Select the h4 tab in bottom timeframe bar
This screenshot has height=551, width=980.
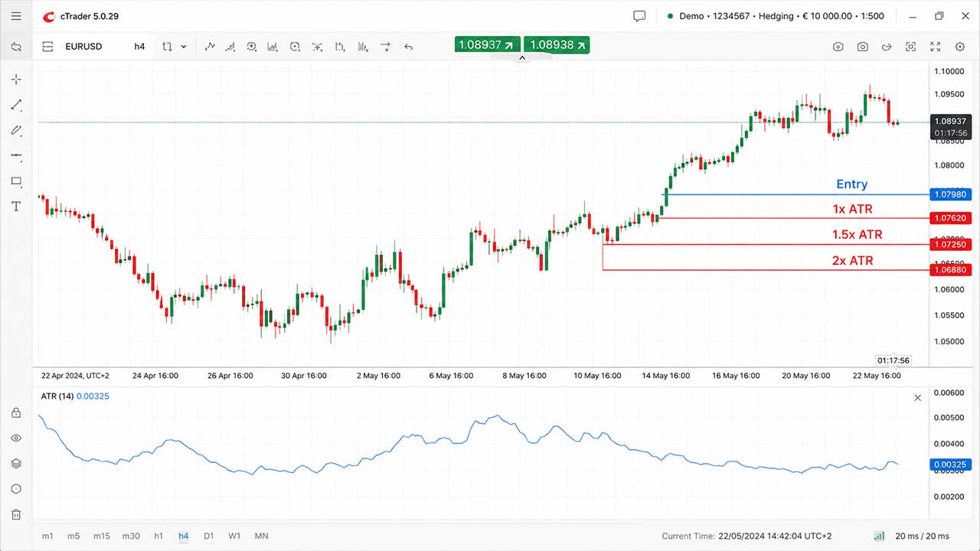click(x=184, y=536)
